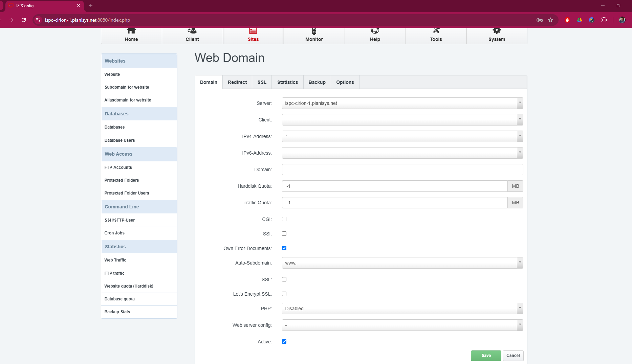The height and width of the screenshot is (364, 632).
Task: Save the web domain settings
Action: [x=486, y=356]
